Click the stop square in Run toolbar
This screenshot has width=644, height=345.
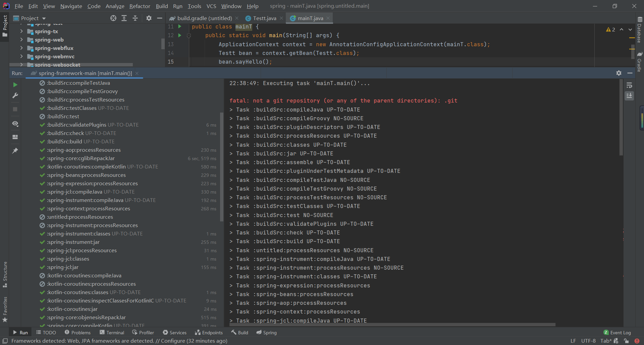click(15, 109)
